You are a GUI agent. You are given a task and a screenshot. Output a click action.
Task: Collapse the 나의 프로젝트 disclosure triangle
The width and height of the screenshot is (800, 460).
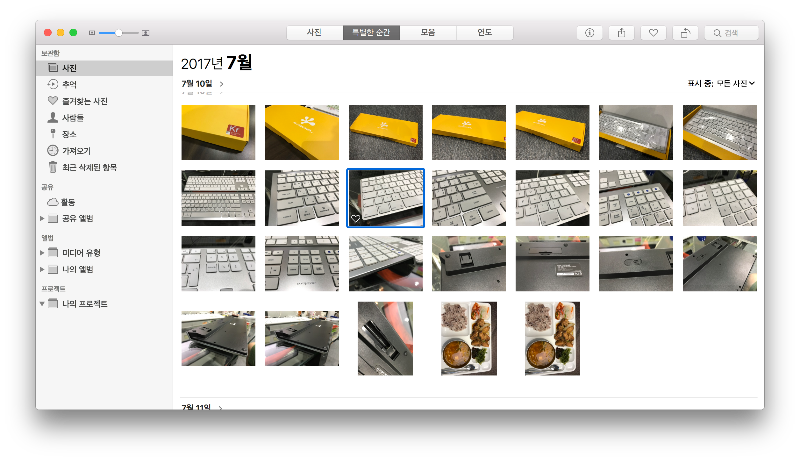[x=42, y=304]
